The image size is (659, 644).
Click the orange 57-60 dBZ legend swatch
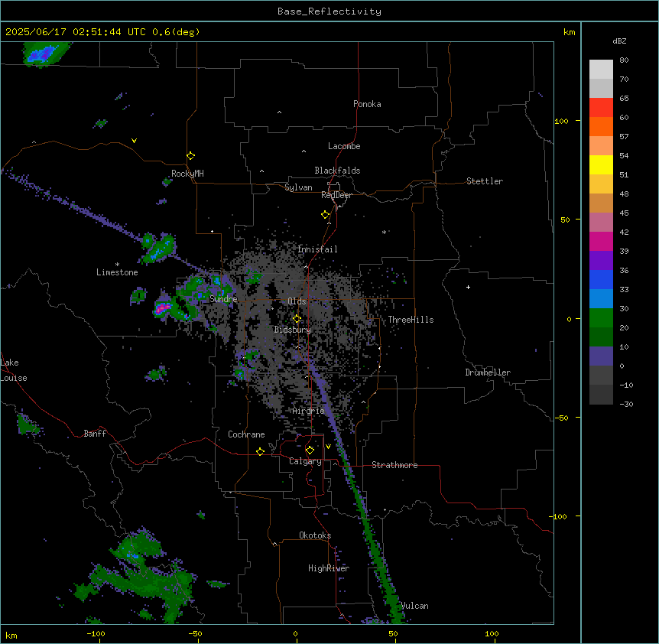coord(601,126)
